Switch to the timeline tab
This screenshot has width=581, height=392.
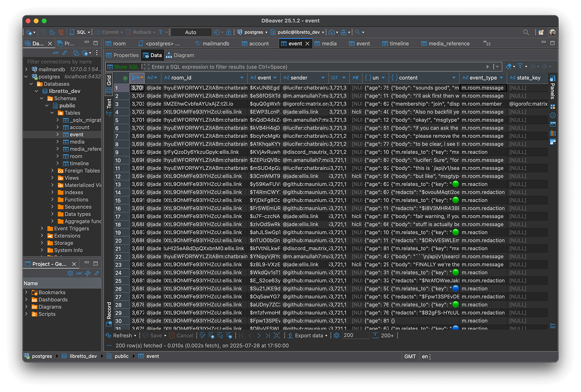click(395, 44)
